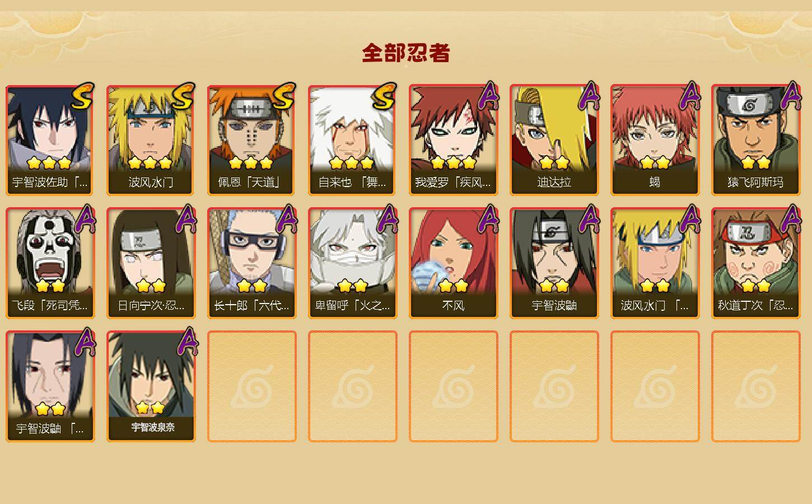Open the 佩恩「天道」 character card

(251, 140)
